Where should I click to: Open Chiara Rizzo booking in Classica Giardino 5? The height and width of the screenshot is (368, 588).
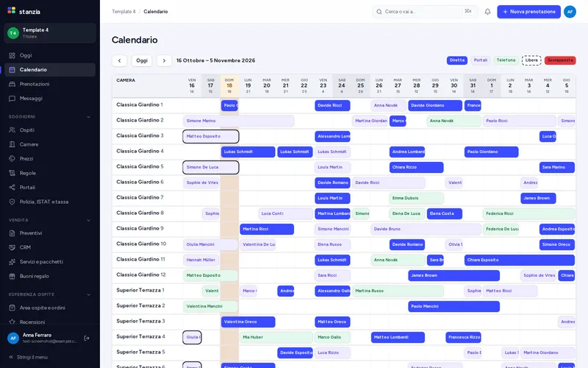tap(416, 167)
